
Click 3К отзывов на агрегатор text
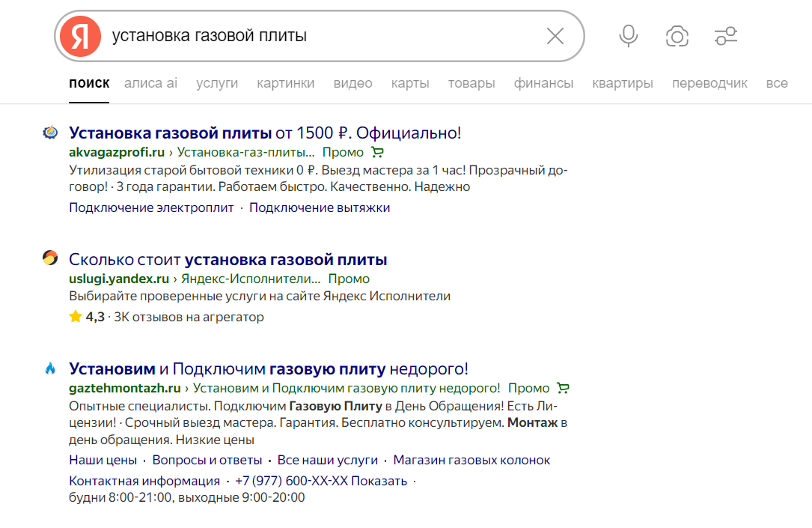tap(189, 317)
